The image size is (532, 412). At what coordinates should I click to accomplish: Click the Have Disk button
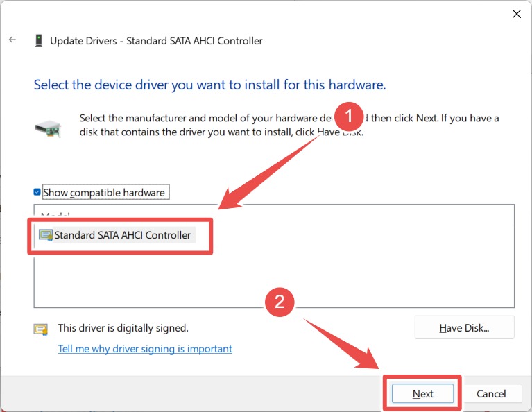(x=464, y=327)
